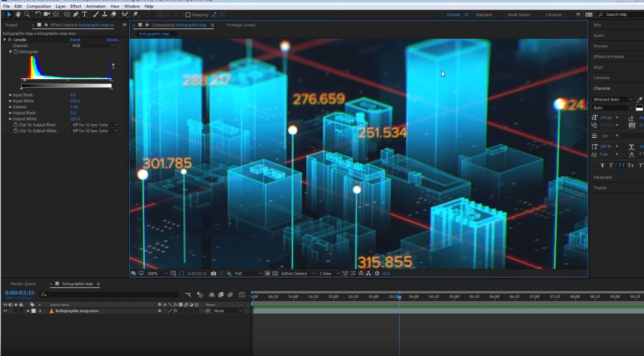This screenshot has height=356, width=644.
Task: Open the Composition menu
Action: point(39,6)
